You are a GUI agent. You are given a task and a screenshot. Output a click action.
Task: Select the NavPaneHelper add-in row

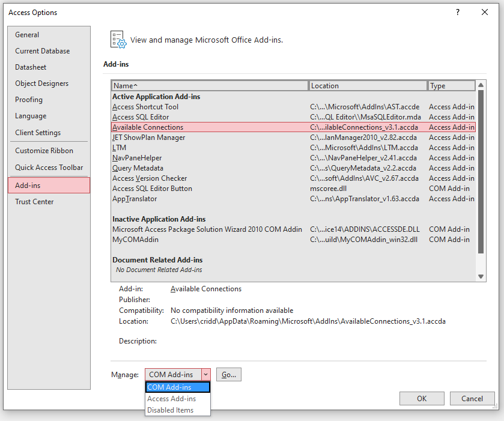pyautogui.click(x=293, y=158)
